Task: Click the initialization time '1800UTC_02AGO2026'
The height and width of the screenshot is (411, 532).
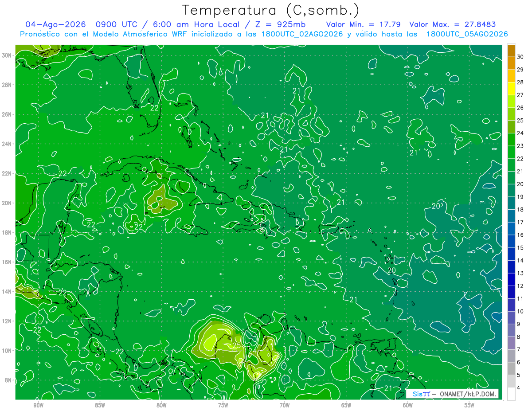Action: [x=301, y=34]
